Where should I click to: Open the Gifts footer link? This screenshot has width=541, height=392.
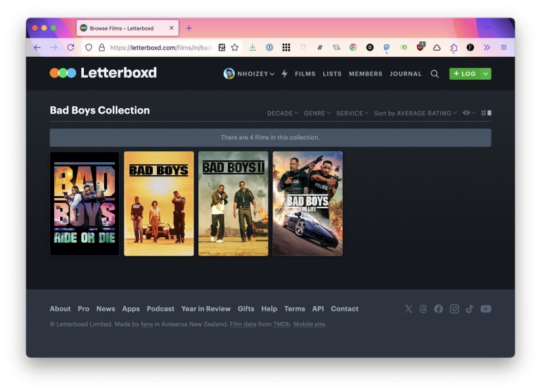(x=246, y=309)
